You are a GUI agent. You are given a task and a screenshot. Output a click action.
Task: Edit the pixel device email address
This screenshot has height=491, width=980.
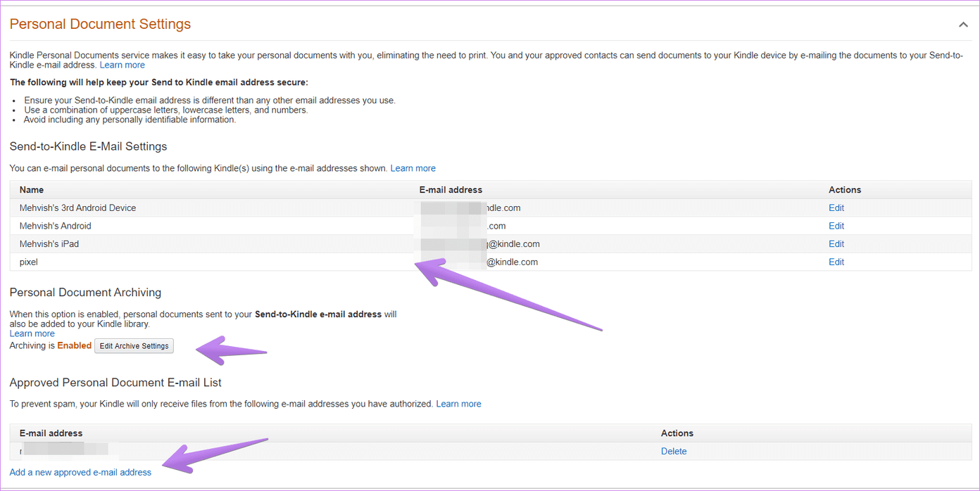pyautogui.click(x=836, y=262)
